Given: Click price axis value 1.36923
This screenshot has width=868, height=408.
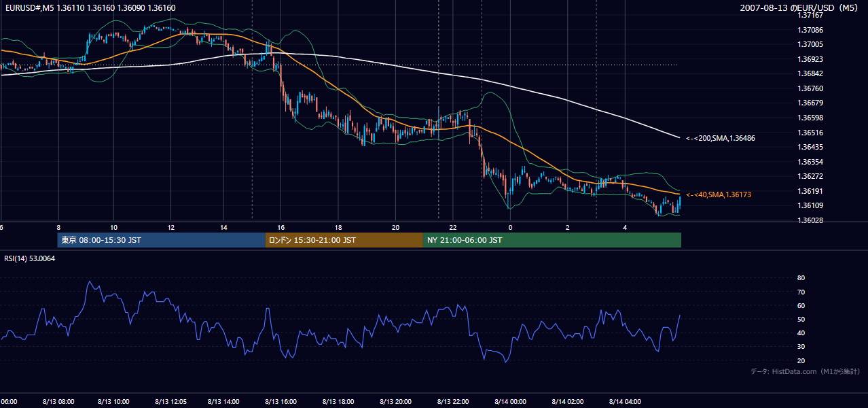Looking at the screenshot, I should [811, 59].
